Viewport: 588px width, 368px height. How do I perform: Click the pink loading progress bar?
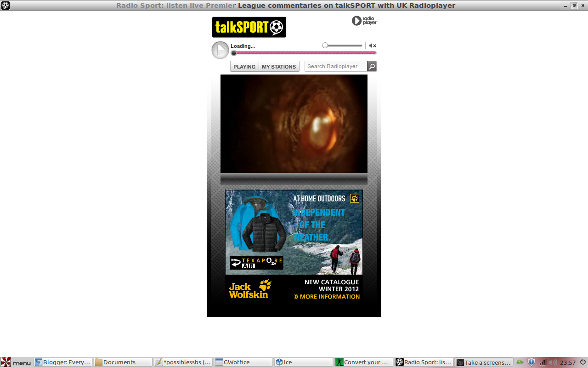(304, 53)
